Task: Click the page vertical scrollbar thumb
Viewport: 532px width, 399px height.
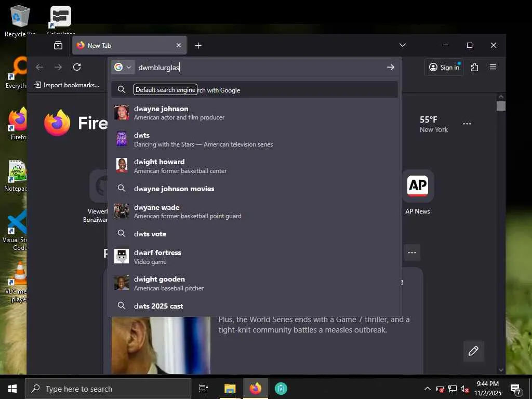Action: (x=501, y=106)
